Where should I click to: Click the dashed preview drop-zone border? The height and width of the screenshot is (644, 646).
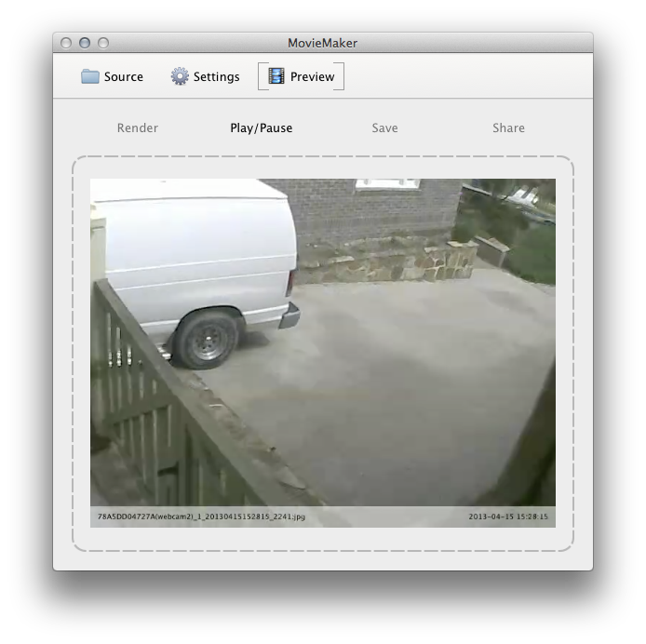click(323, 156)
